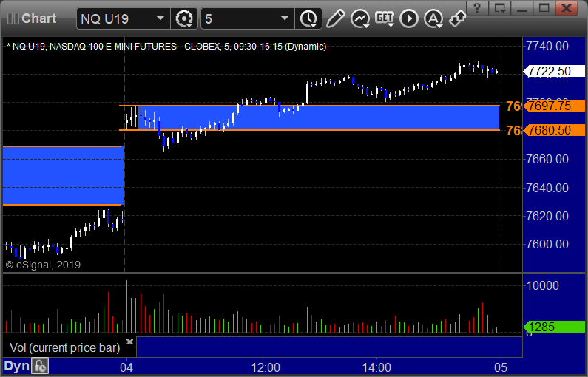588x377 pixels.
Task: Open the time template clock menu
Action: tap(308, 18)
